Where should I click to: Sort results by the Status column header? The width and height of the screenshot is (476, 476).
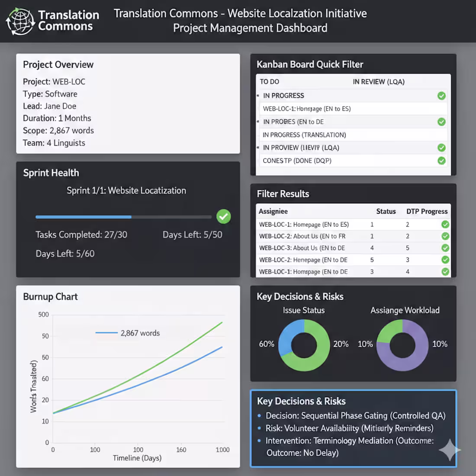tap(386, 211)
